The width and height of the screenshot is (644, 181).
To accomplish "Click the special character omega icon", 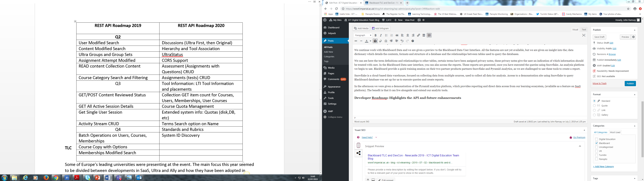I will coord(386,41).
